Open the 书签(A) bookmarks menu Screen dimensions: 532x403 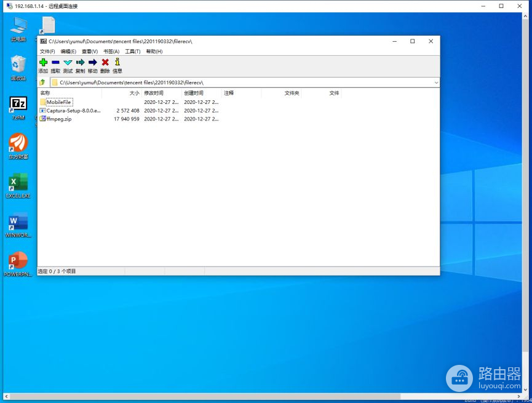111,52
